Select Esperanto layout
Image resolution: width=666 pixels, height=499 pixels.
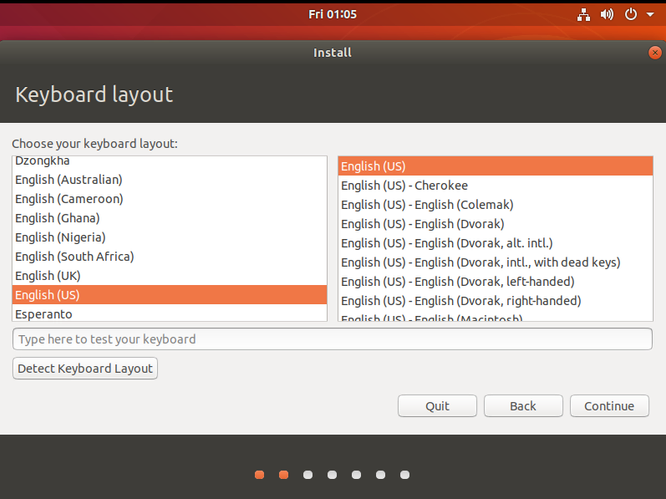pyautogui.click(x=169, y=313)
